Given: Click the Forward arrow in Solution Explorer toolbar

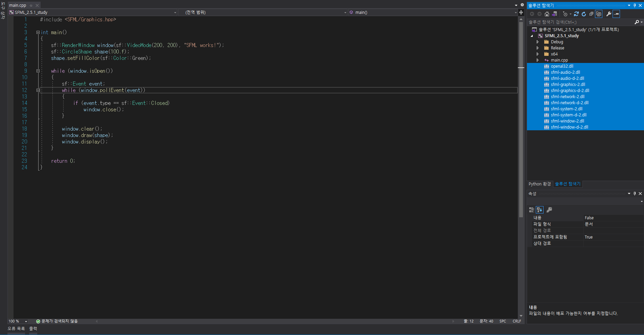Looking at the screenshot, I should point(539,14).
